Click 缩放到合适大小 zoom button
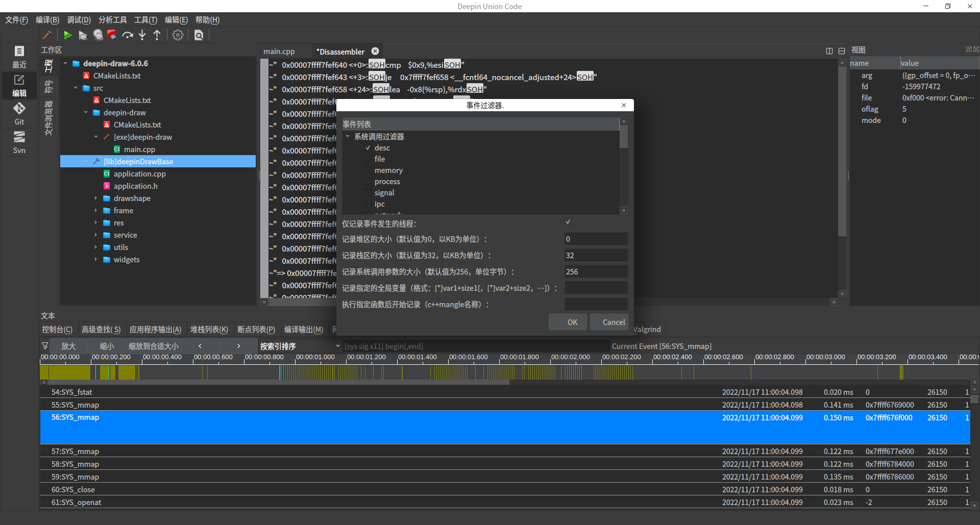Viewport: 980px width, 525px height. point(153,346)
